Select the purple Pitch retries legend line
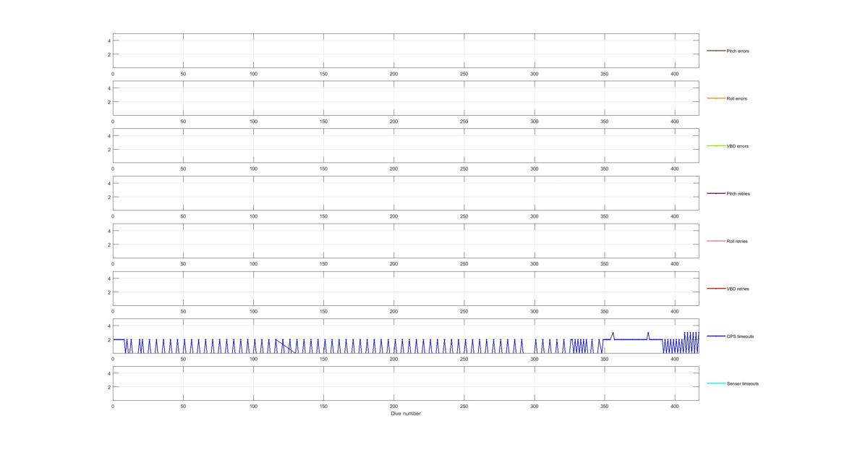Screen dimensions: 868x450 716,193
